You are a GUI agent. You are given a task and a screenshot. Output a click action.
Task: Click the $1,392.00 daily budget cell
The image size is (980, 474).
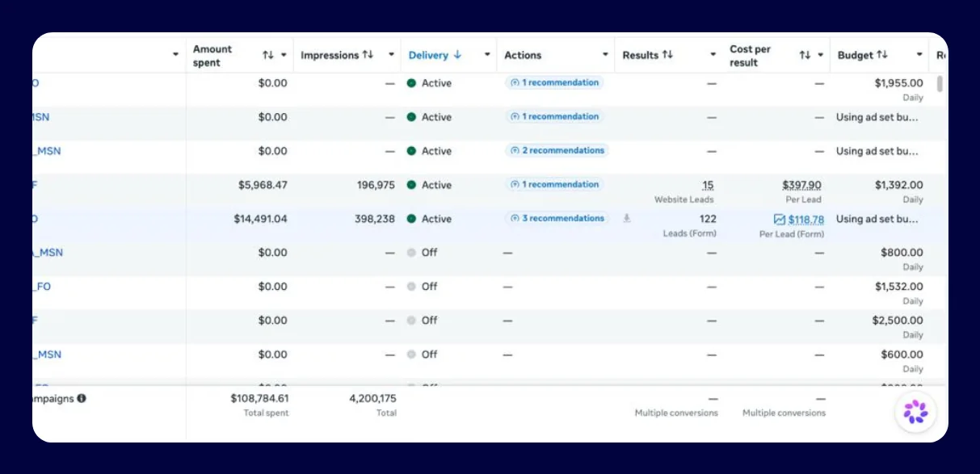(x=898, y=185)
